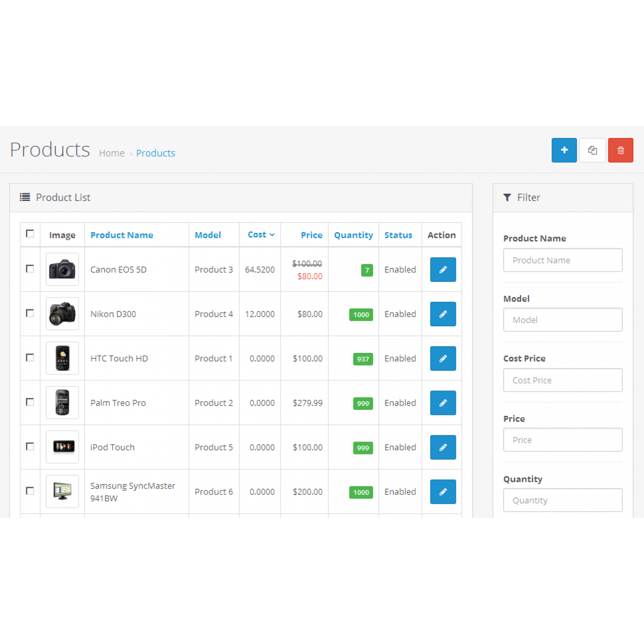Focus the Cost Price filter field
The height and width of the screenshot is (644, 644).
563,380
